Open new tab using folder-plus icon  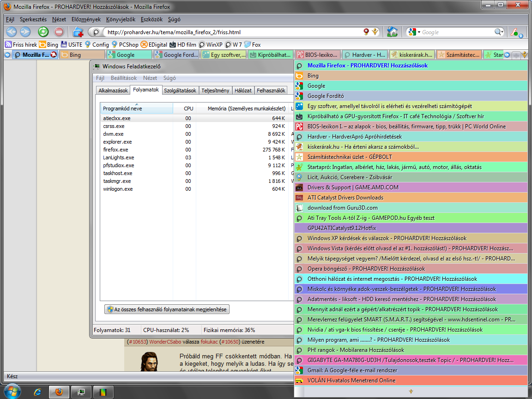[x=78, y=32]
